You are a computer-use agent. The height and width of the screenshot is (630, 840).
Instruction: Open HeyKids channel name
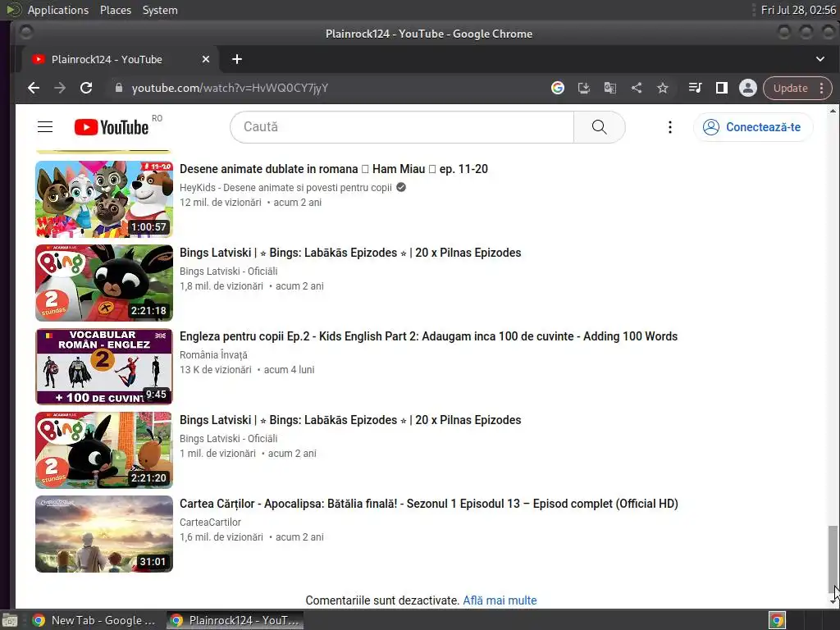(x=285, y=188)
